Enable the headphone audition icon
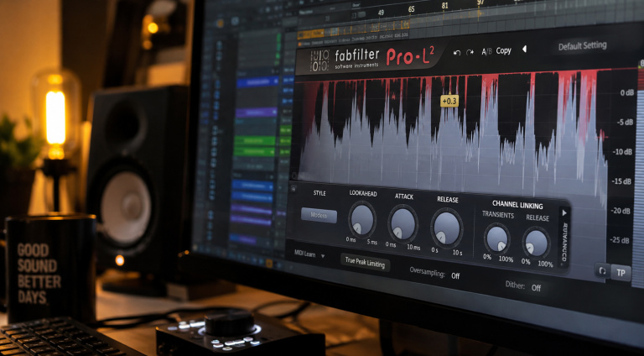Viewport: 644px width, 356px height. 603,270
